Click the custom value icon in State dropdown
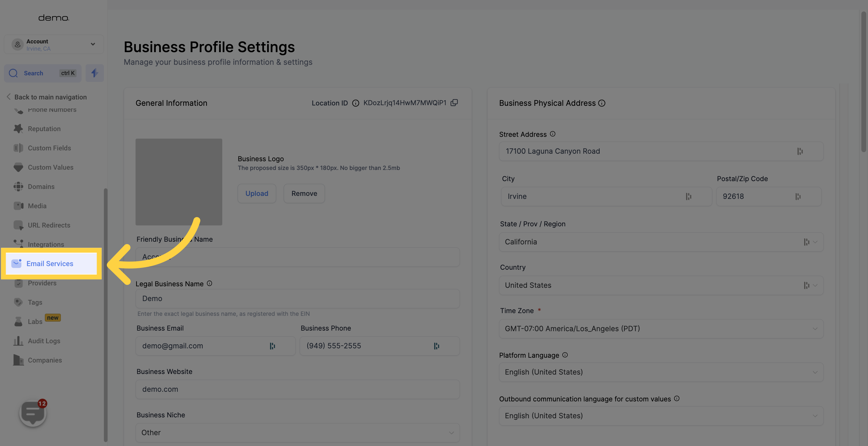Image resolution: width=868 pixels, height=446 pixels. pyautogui.click(x=806, y=242)
